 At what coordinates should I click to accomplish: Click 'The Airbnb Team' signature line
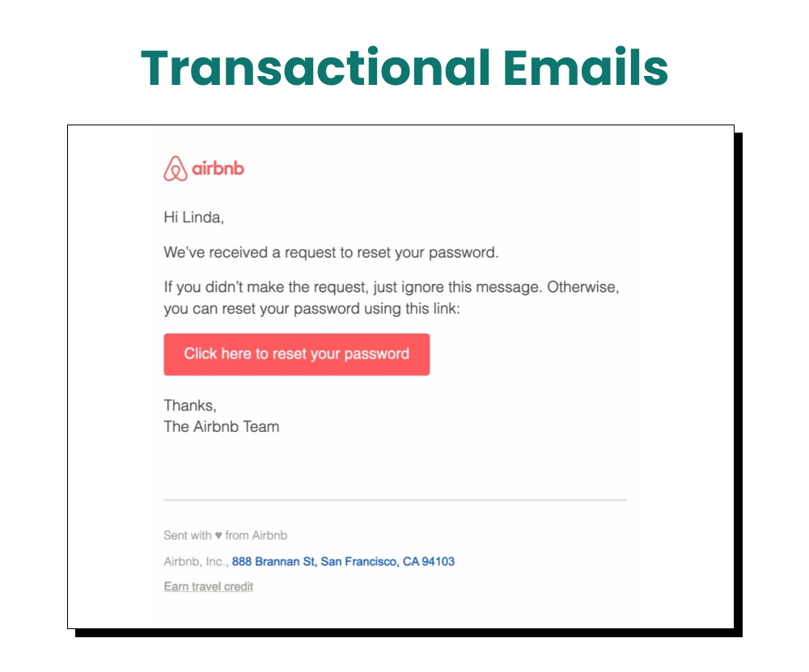click(221, 426)
